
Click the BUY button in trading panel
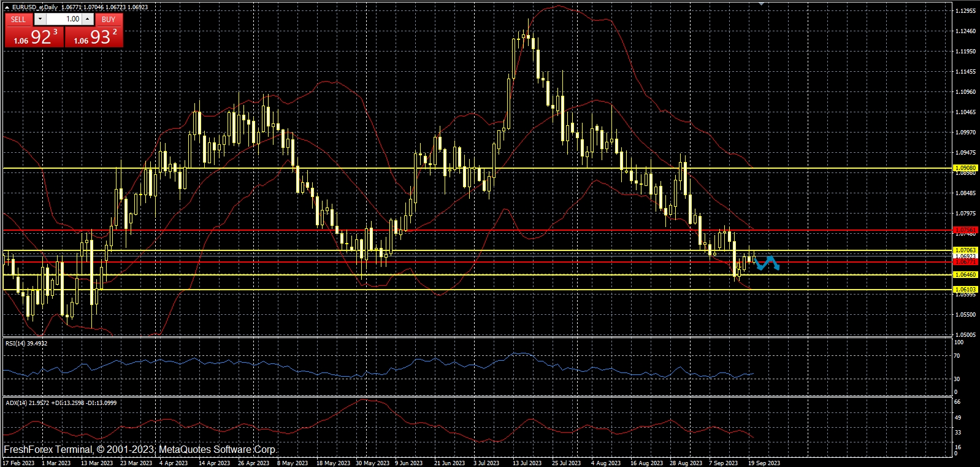tap(109, 20)
